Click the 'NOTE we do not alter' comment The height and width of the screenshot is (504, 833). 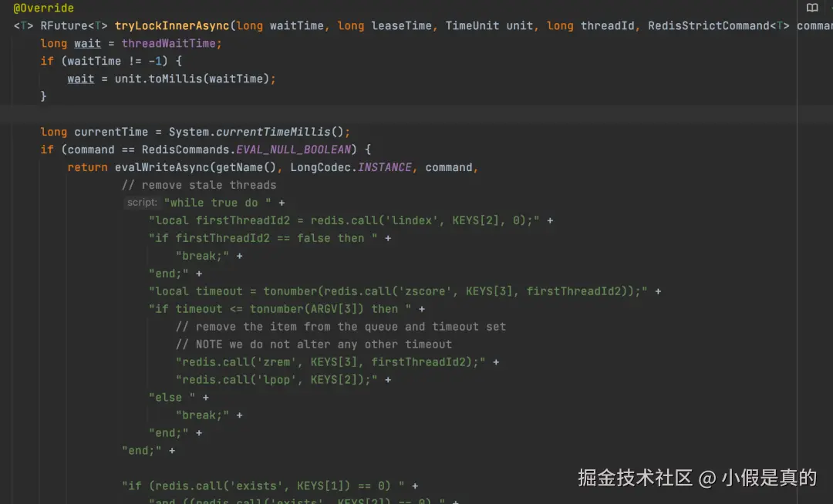point(313,344)
